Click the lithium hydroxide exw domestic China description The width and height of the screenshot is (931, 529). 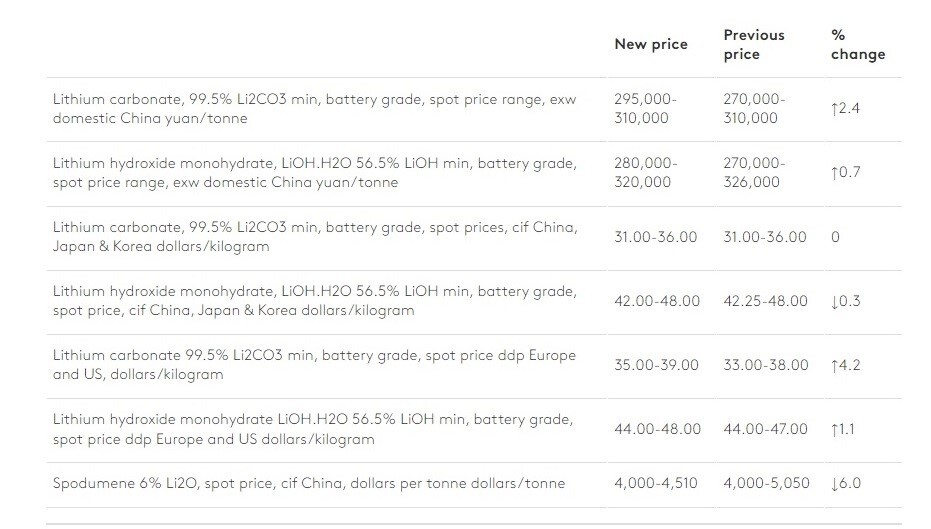coord(315,173)
